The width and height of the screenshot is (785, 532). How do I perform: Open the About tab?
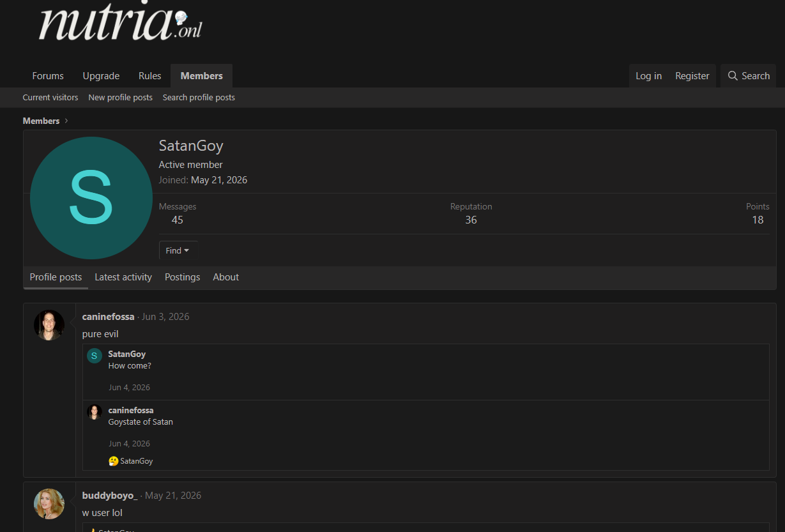(226, 277)
